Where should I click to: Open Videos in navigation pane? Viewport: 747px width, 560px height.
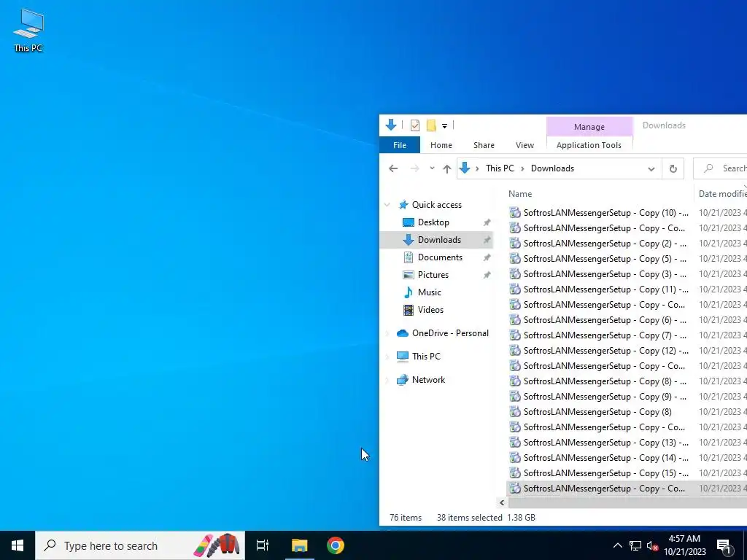430,310
